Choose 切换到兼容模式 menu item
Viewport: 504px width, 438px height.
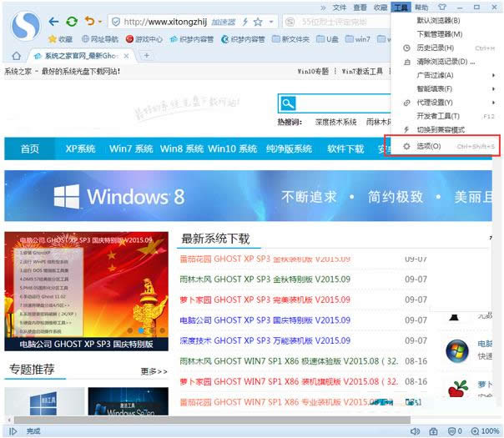(x=446, y=130)
